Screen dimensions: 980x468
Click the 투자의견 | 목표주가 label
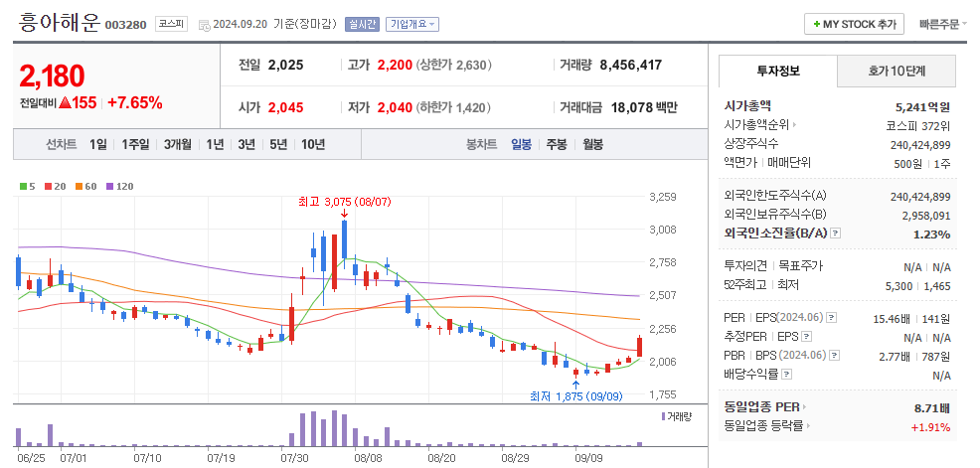pos(773,266)
